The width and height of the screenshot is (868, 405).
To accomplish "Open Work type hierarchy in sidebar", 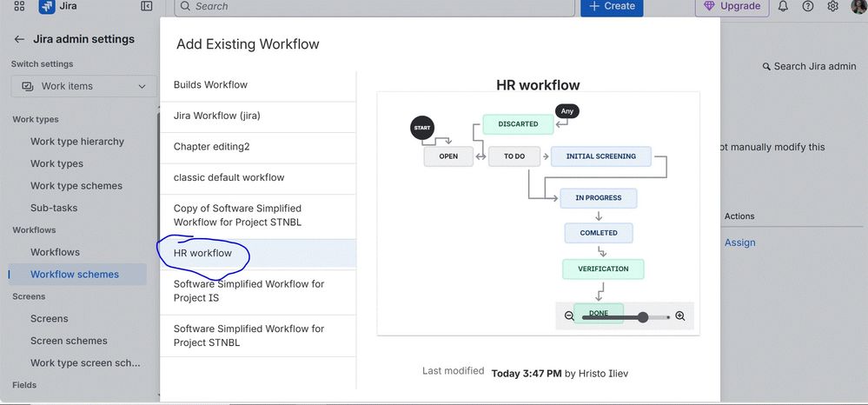I will click(77, 142).
